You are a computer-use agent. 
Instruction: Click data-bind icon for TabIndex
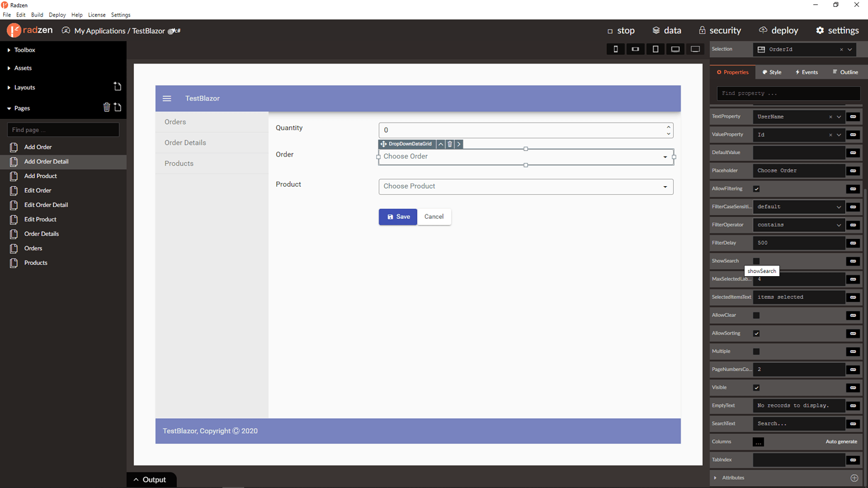[853, 460]
